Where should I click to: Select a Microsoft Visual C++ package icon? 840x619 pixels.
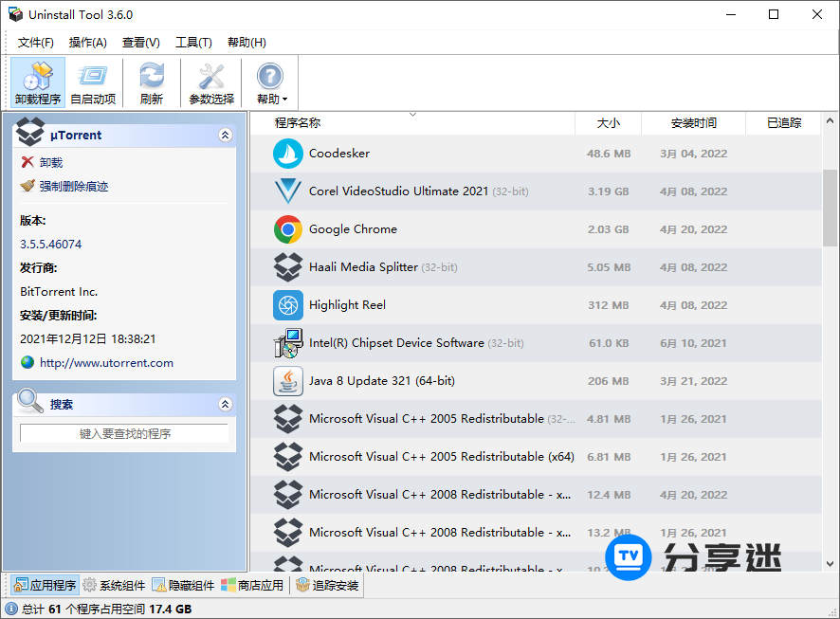pos(287,418)
